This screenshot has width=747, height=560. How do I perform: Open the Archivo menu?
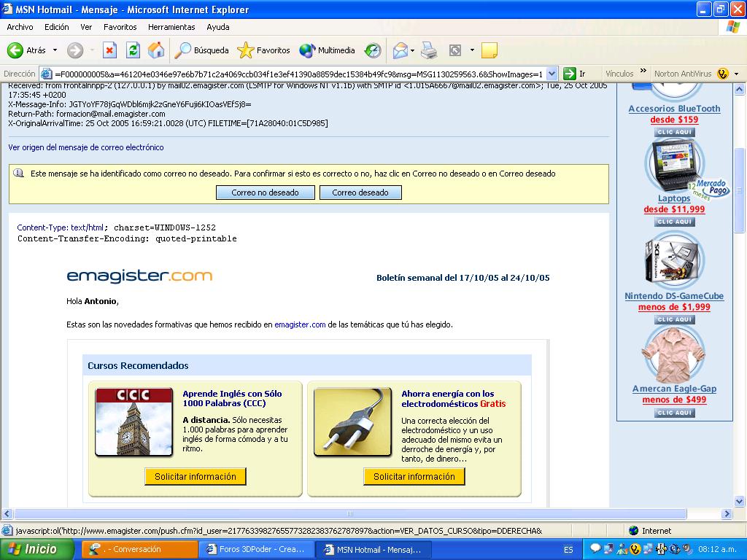(20, 27)
